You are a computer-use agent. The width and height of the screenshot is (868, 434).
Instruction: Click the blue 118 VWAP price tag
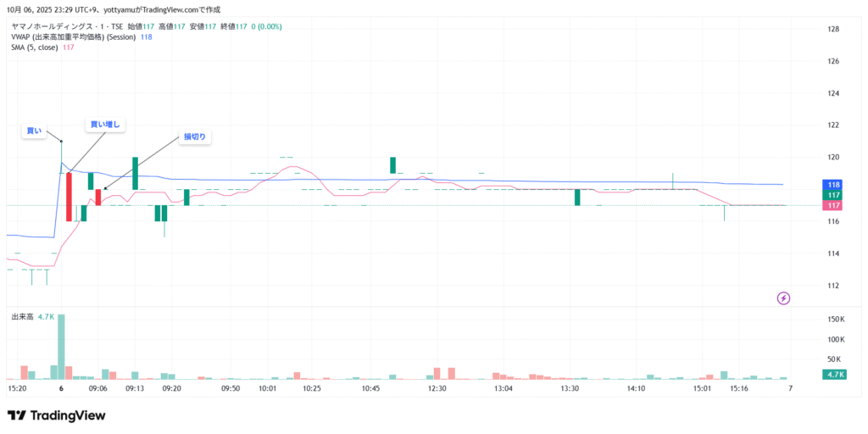pyautogui.click(x=833, y=185)
